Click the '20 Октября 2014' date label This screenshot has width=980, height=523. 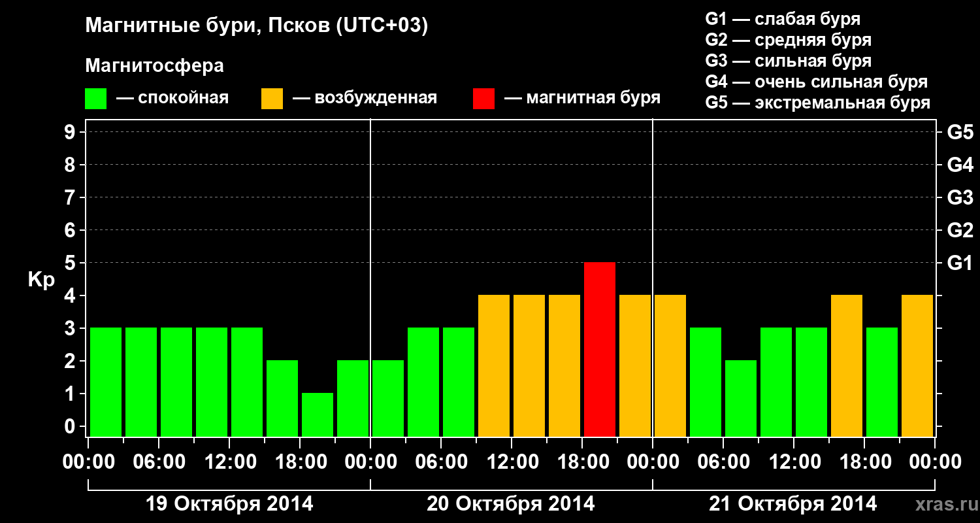click(511, 504)
